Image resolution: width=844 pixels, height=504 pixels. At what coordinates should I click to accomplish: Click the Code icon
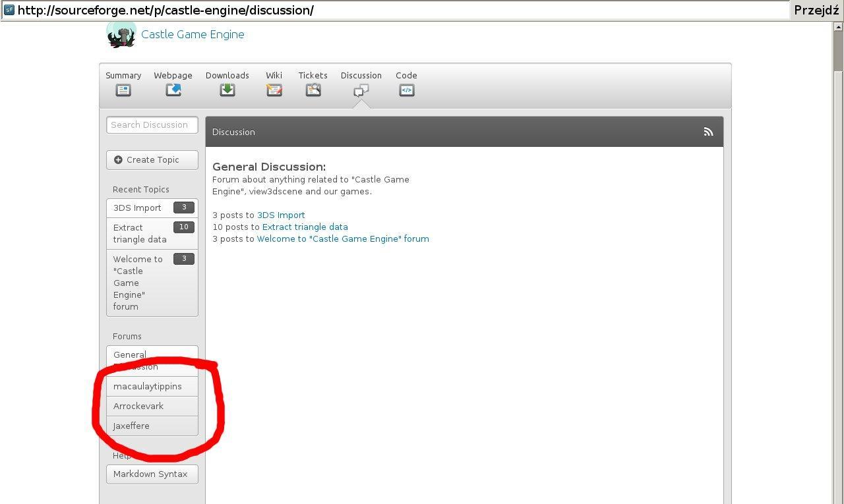coord(407,90)
